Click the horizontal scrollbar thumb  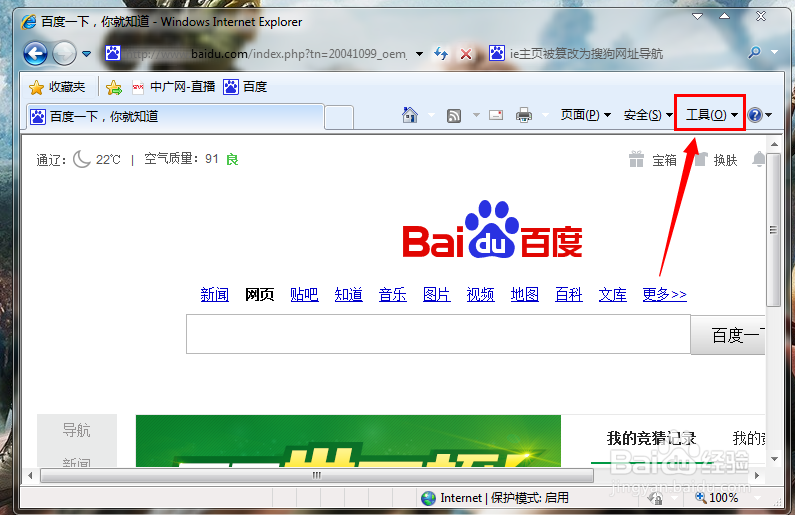pyautogui.click(x=317, y=475)
